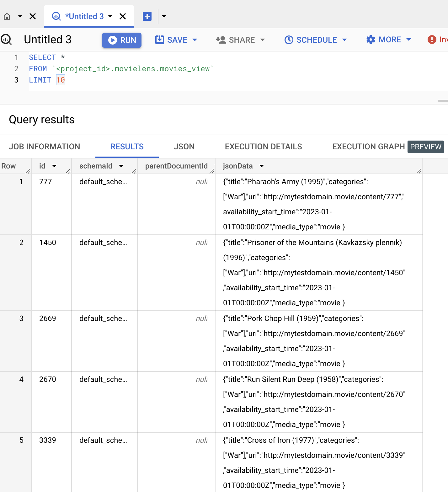
Task: Open the SCHEDULE option
Action: pos(311,40)
